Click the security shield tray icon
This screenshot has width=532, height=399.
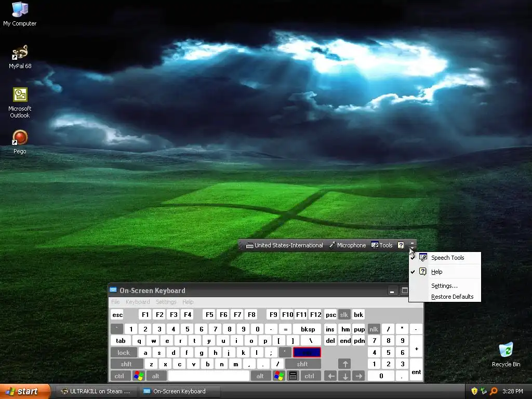[474, 391]
